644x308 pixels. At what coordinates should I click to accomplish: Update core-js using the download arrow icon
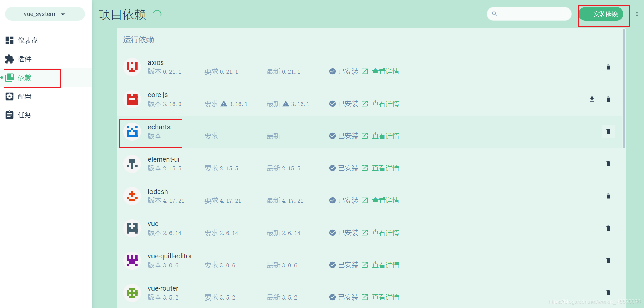(x=592, y=99)
